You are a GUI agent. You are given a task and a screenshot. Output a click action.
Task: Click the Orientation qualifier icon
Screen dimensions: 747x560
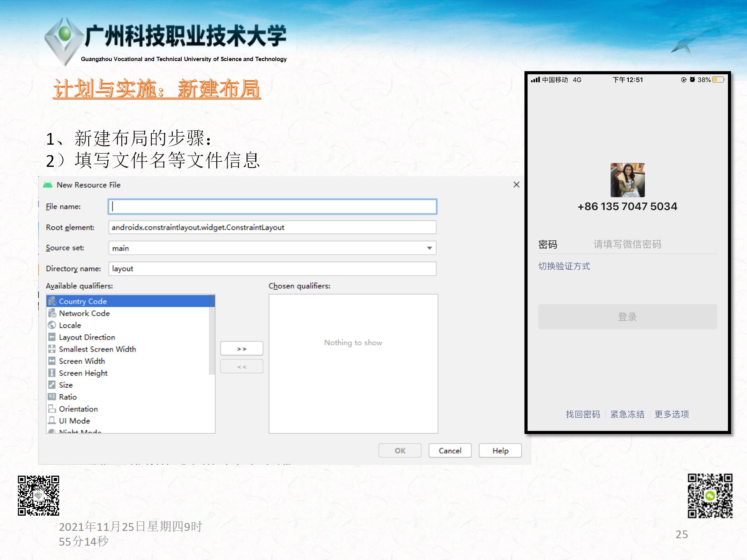[x=52, y=409]
